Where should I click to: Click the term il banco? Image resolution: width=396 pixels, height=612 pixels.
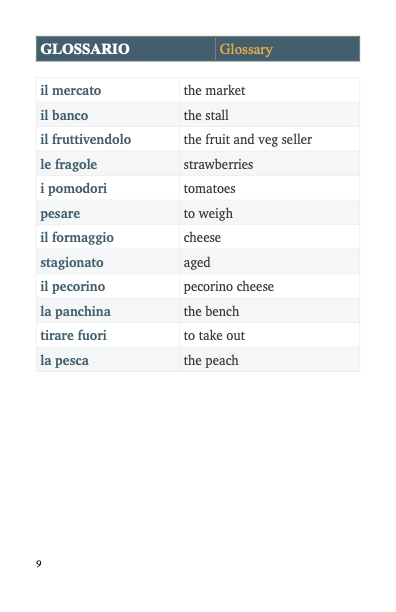click(64, 116)
